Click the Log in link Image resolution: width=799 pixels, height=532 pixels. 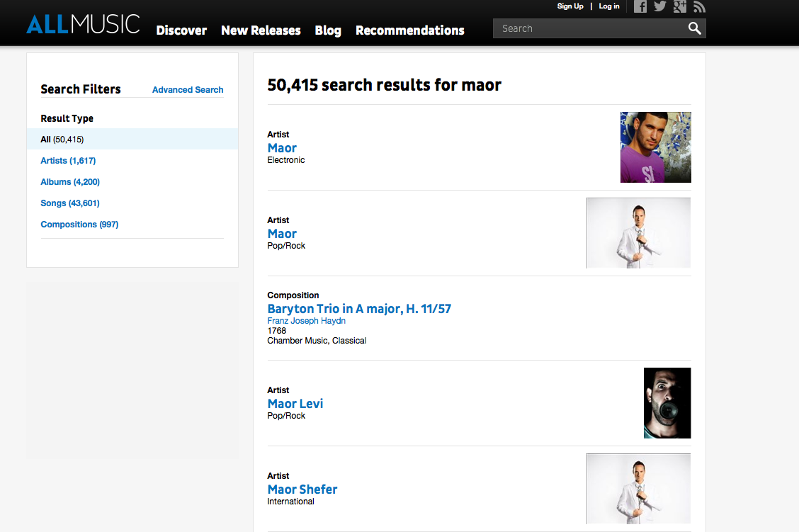(x=609, y=6)
